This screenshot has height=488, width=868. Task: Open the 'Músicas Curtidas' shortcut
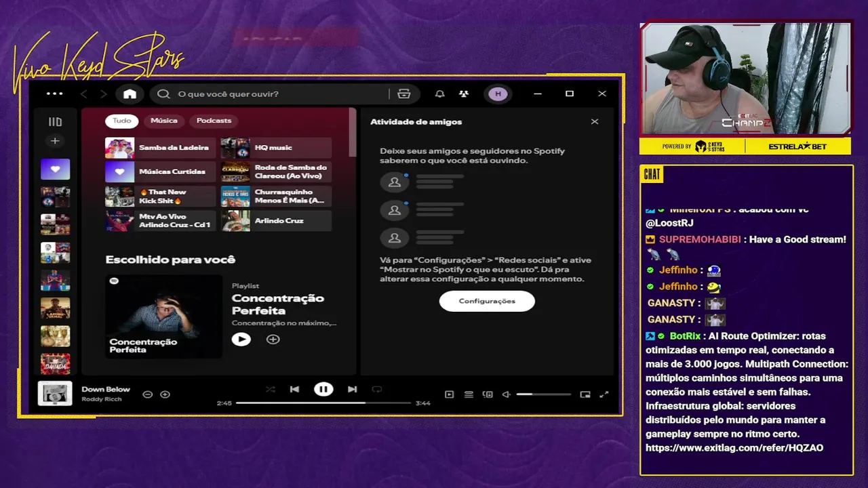[160, 172]
